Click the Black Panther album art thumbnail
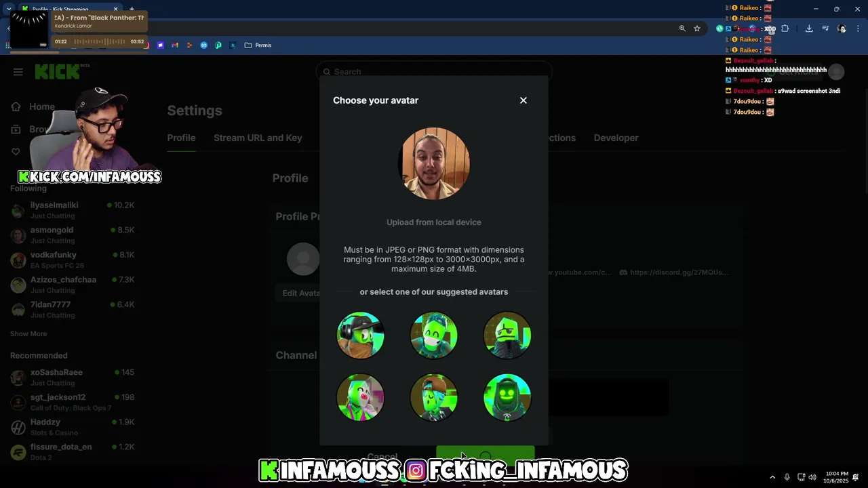The image size is (868, 488). click(x=29, y=30)
